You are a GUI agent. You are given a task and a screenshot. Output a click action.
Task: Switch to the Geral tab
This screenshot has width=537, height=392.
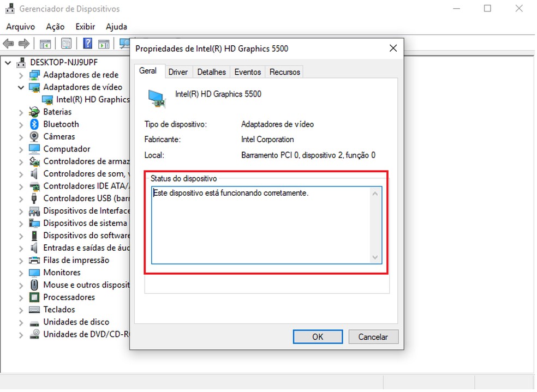click(x=148, y=71)
